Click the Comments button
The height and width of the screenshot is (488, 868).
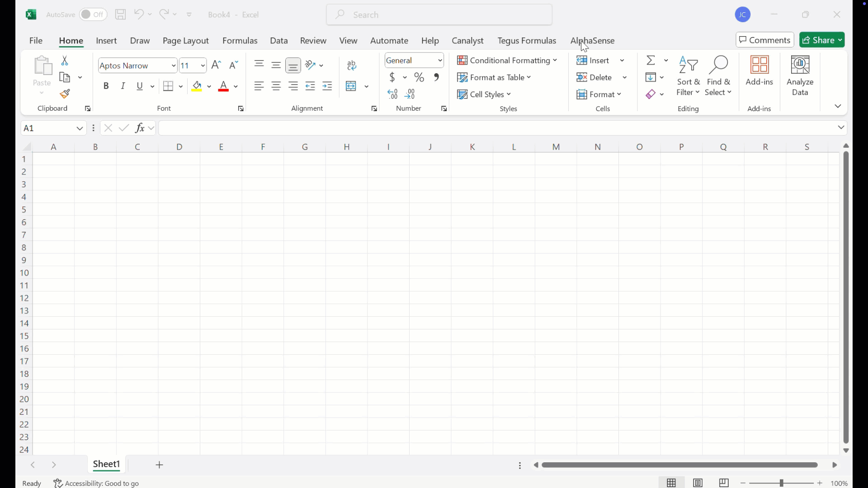tap(765, 40)
